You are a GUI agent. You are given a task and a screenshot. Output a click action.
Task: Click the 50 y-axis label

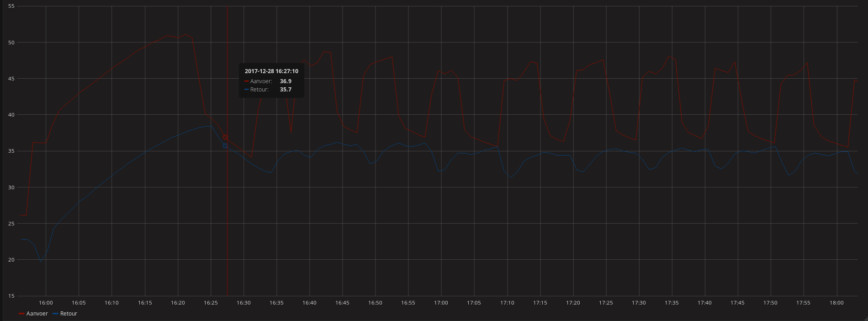[11, 43]
